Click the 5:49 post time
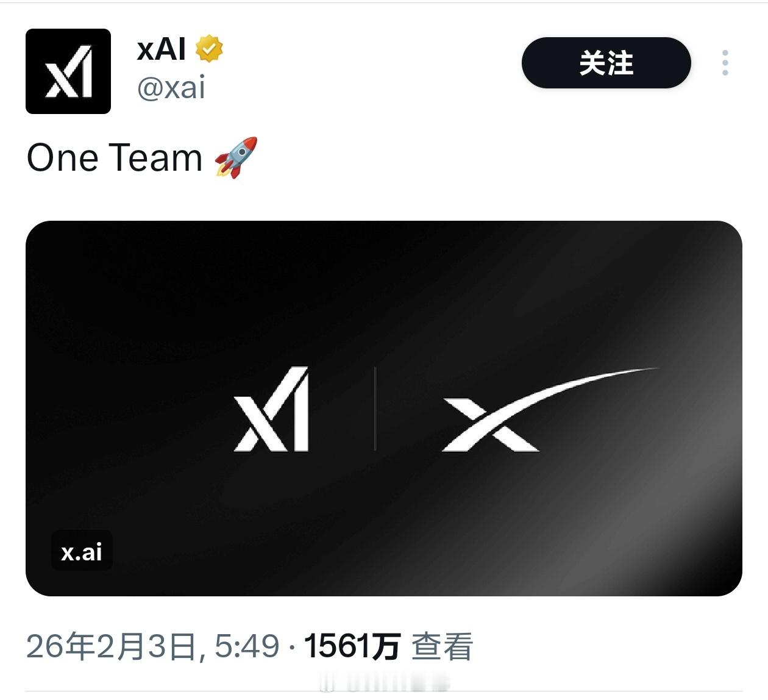The height and width of the screenshot is (700, 768). [247, 646]
